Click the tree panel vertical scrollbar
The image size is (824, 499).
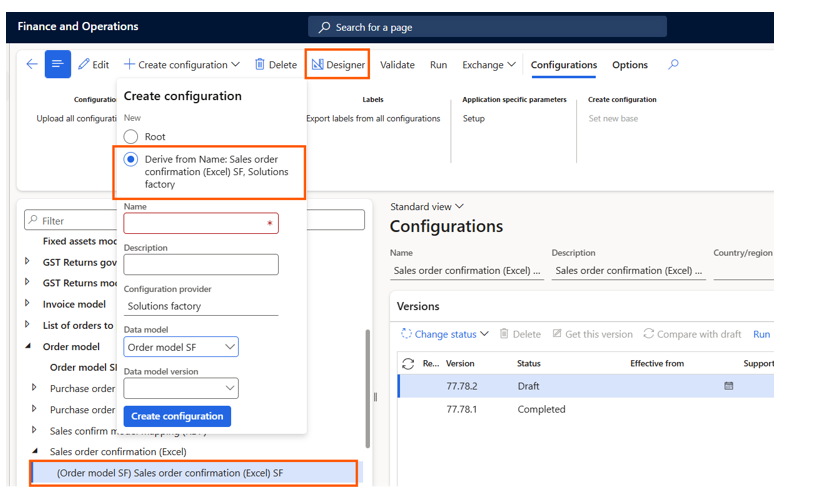[367, 389]
